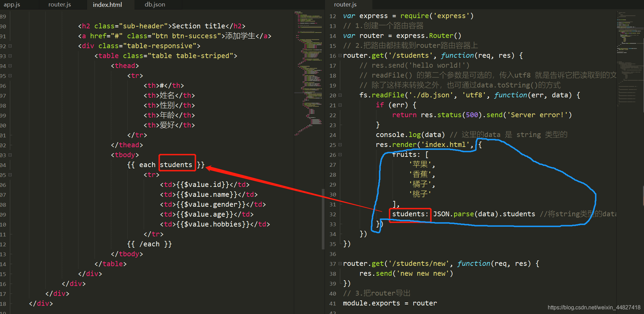Click line number 36 in right gutter

pyautogui.click(x=333, y=254)
